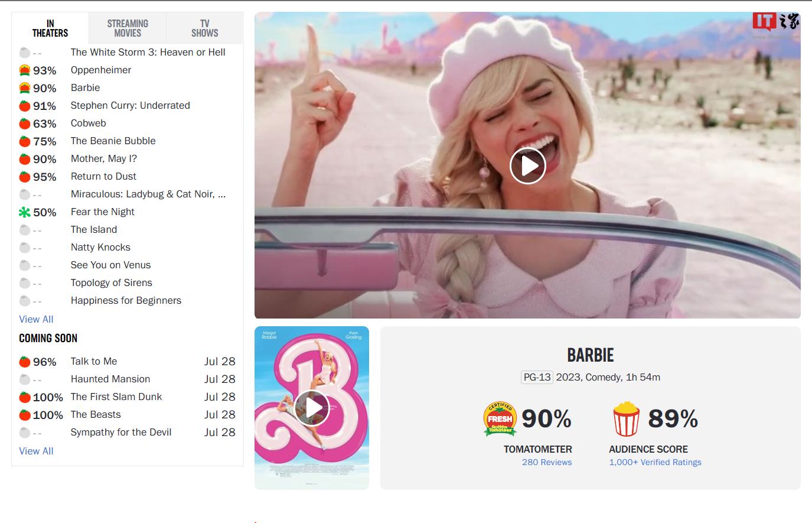The width and height of the screenshot is (812, 523).
Task: Click the tomato icon next to Talk to Me
Action: 24,361
